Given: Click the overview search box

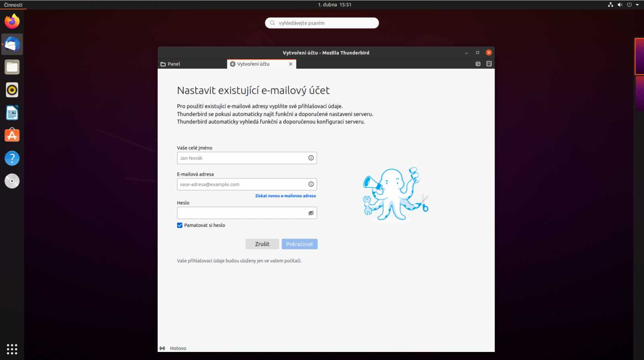Looking at the screenshot, I should pyautogui.click(x=322, y=23).
